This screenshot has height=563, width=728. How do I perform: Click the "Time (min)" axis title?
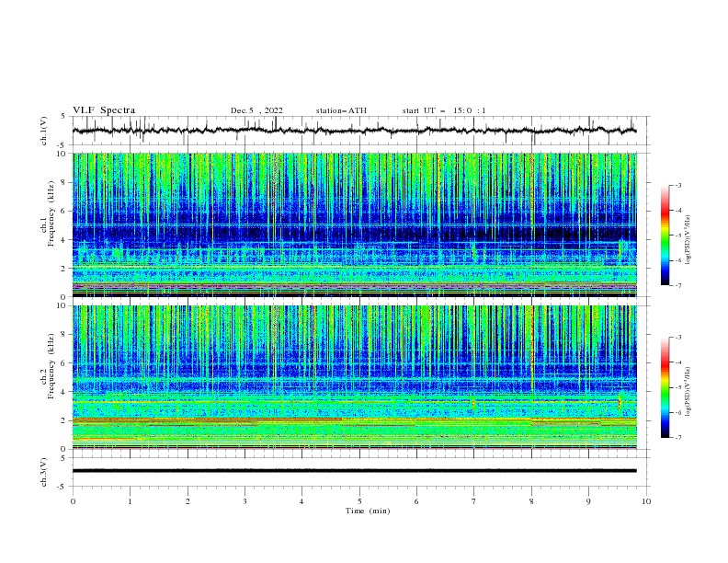368,511
